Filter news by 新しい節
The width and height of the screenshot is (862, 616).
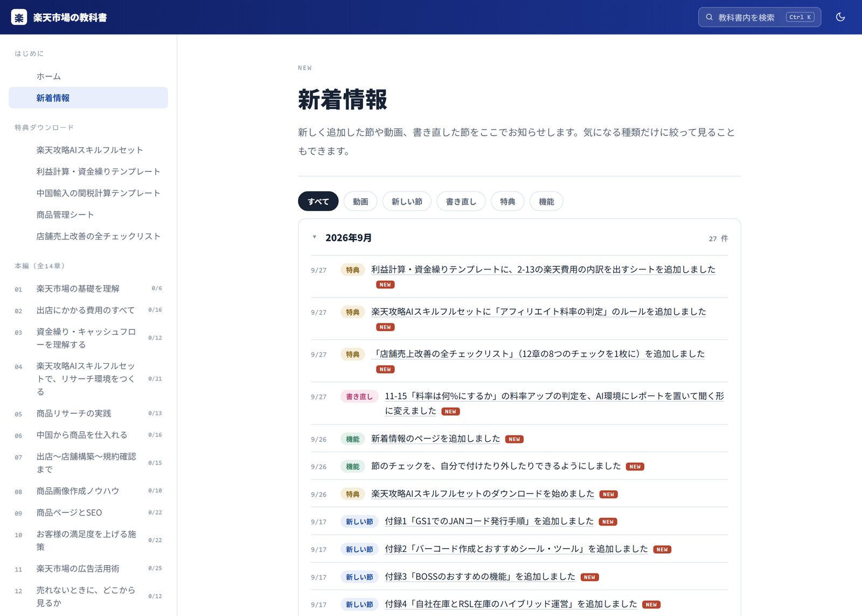pyautogui.click(x=407, y=202)
